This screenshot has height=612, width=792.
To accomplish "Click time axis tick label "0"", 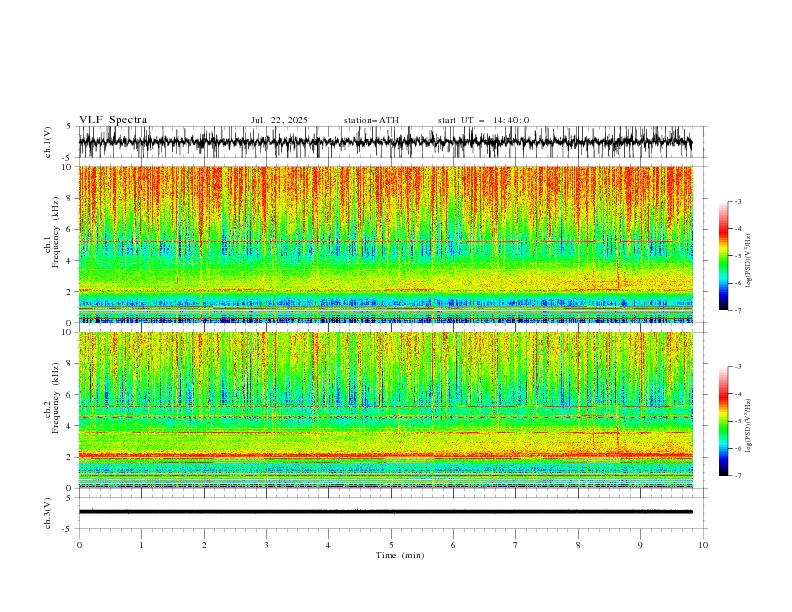I will pyautogui.click(x=79, y=545).
